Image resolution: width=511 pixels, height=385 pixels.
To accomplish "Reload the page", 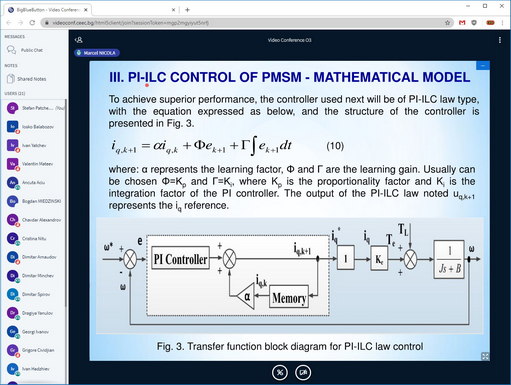I will (x=32, y=23).
